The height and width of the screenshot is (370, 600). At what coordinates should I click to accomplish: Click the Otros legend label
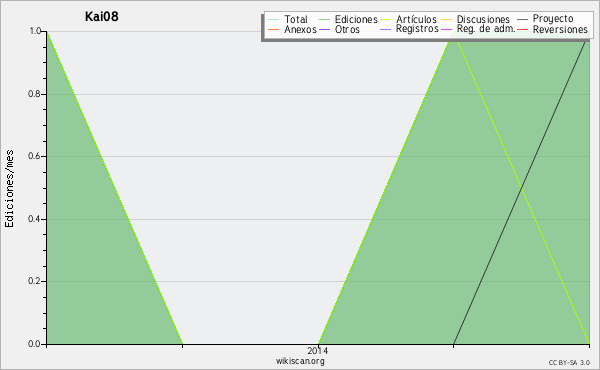347,29
